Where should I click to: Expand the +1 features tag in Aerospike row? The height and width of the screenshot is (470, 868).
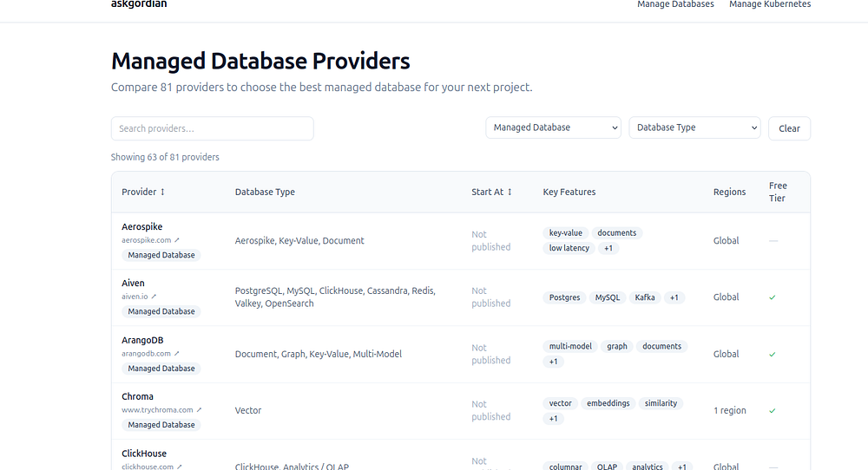pos(608,248)
